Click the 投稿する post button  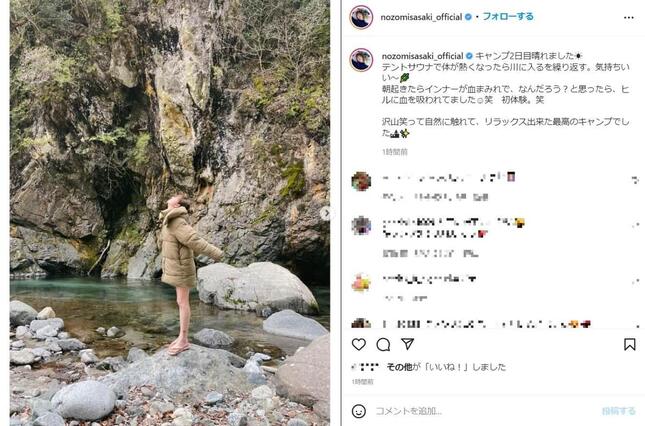point(619,411)
